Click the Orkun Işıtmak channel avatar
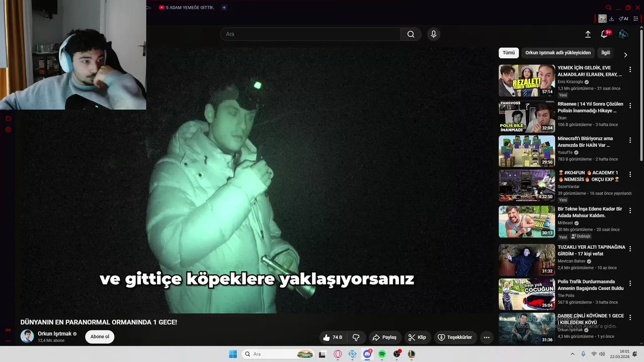 click(27, 336)
